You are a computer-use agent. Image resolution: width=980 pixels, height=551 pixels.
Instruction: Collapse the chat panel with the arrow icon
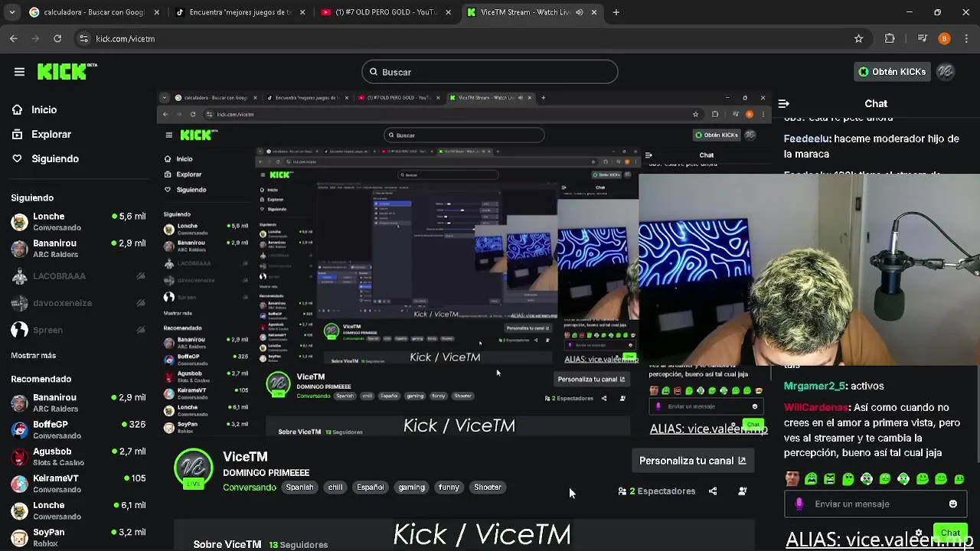[783, 103]
